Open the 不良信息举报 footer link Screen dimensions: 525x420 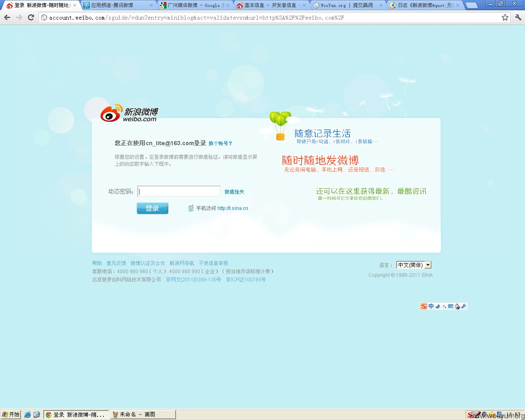pyautogui.click(x=213, y=263)
